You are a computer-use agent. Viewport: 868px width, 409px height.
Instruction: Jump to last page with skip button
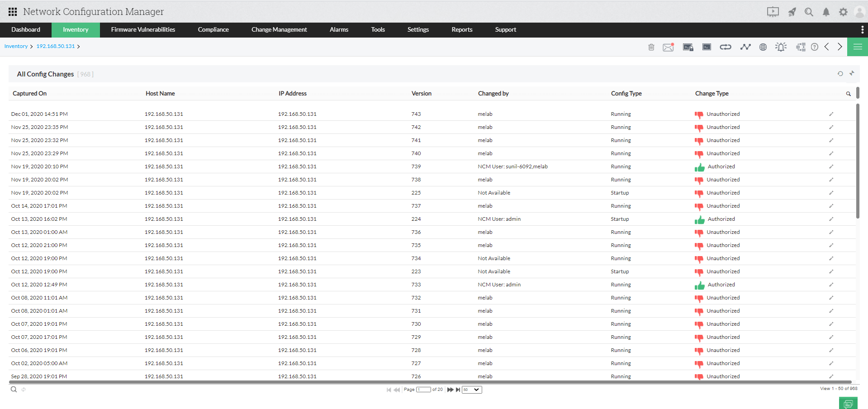pos(458,389)
